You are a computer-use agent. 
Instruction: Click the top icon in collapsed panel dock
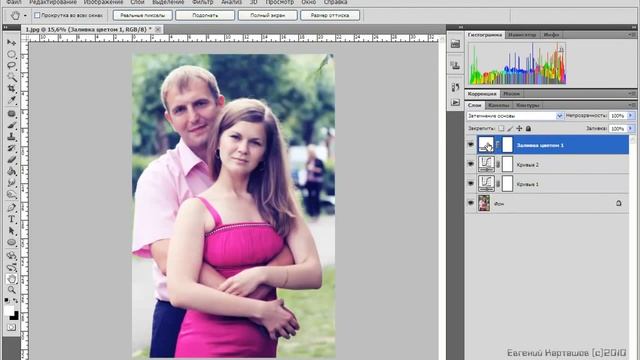(456, 44)
